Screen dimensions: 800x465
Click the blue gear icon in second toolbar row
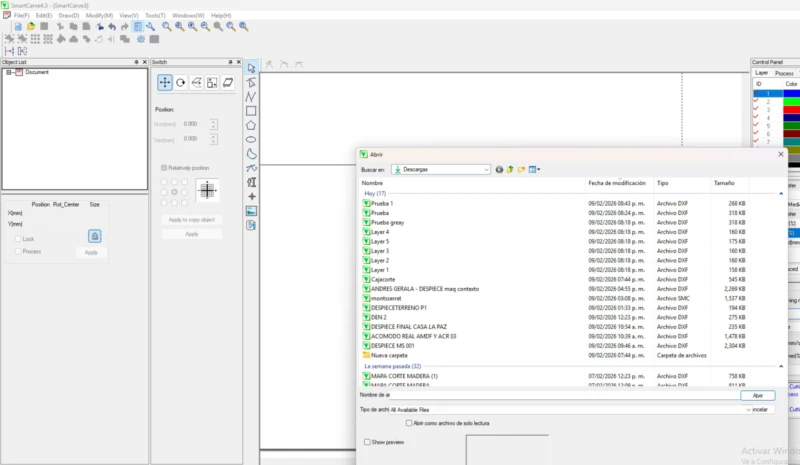click(141, 39)
